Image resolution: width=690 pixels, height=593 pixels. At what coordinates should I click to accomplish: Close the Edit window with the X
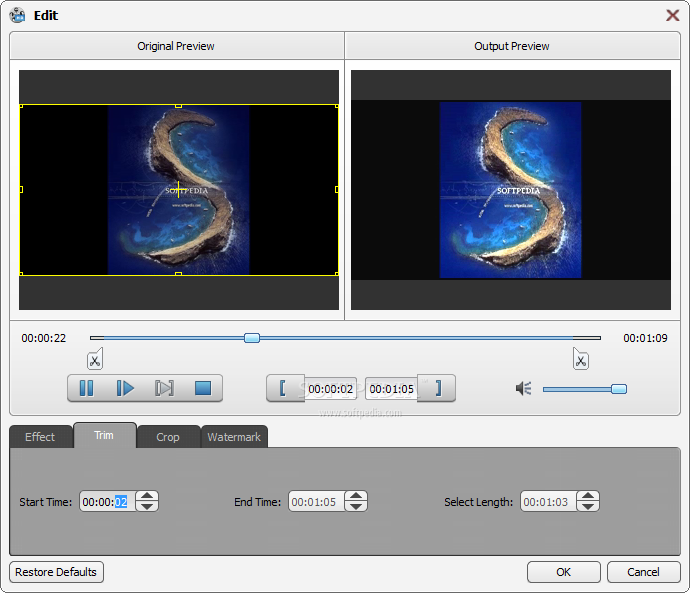pos(672,15)
